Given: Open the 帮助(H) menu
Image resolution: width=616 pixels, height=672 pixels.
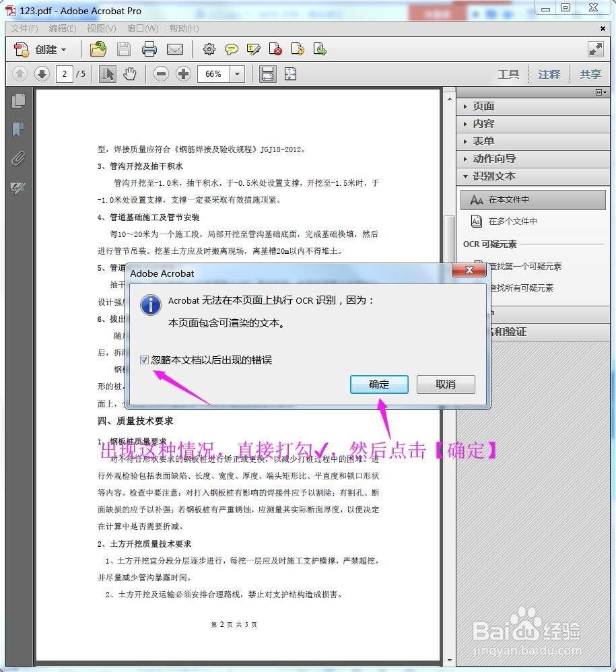Looking at the screenshot, I should point(184,29).
